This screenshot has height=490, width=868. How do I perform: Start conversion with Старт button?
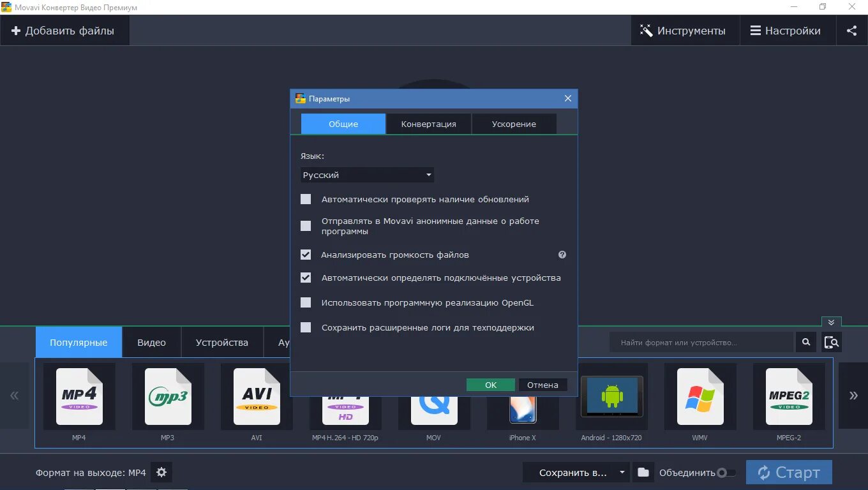tap(789, 473)
